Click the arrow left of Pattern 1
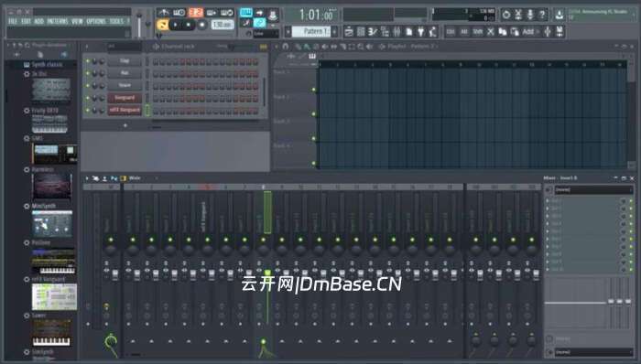641x364 pixels. click(x=288, y=31)
